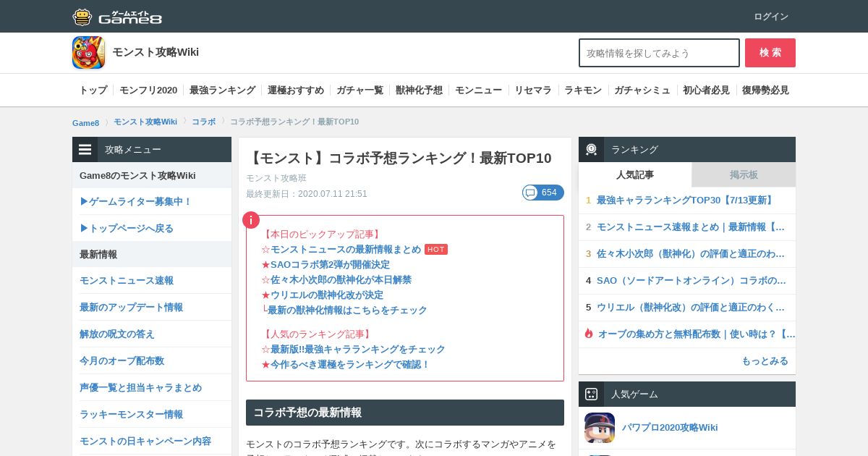The image size is (868, 456).
Task: Open 解放の呪文の答え in sidebar
Action: pos(117,334)
